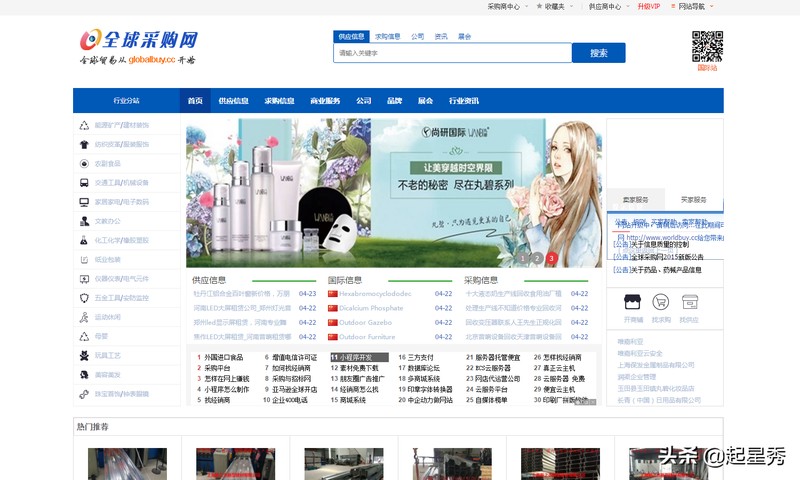
Task: Click the blue 搜索 search button
Action: (x=598, y=53)
